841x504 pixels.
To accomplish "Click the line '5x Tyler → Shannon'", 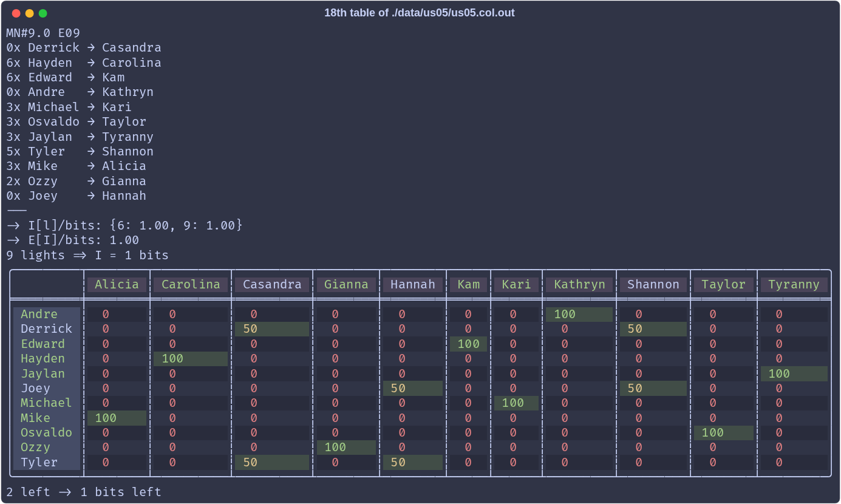I will coord(80,151).
